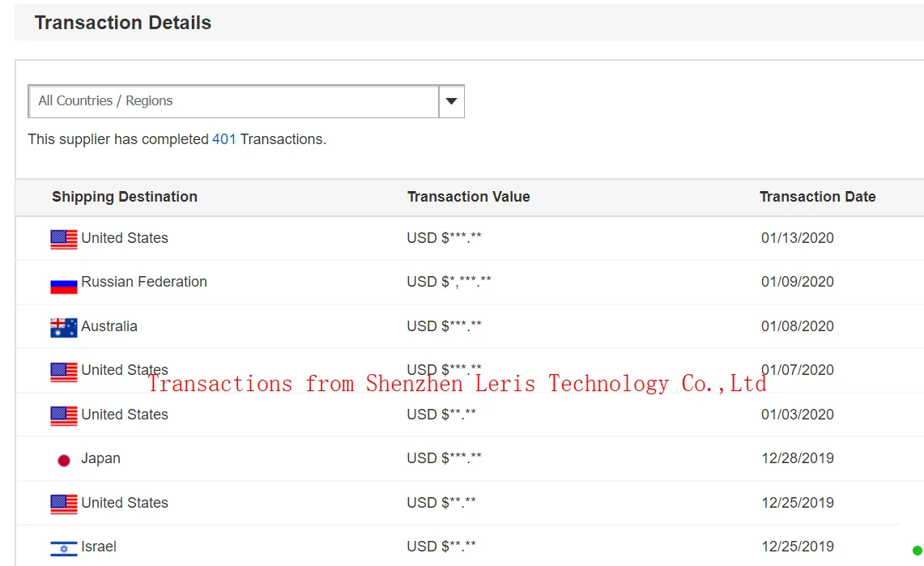924x566 pixels.
Task: Click the US flag dated 01/03/2020
Action: [x=63, y=415]
